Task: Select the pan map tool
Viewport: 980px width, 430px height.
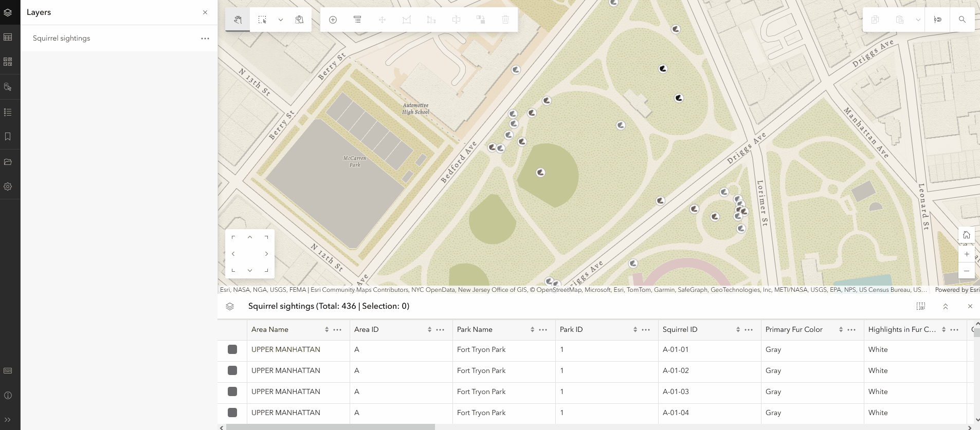Action: click(x=238, y=20)
